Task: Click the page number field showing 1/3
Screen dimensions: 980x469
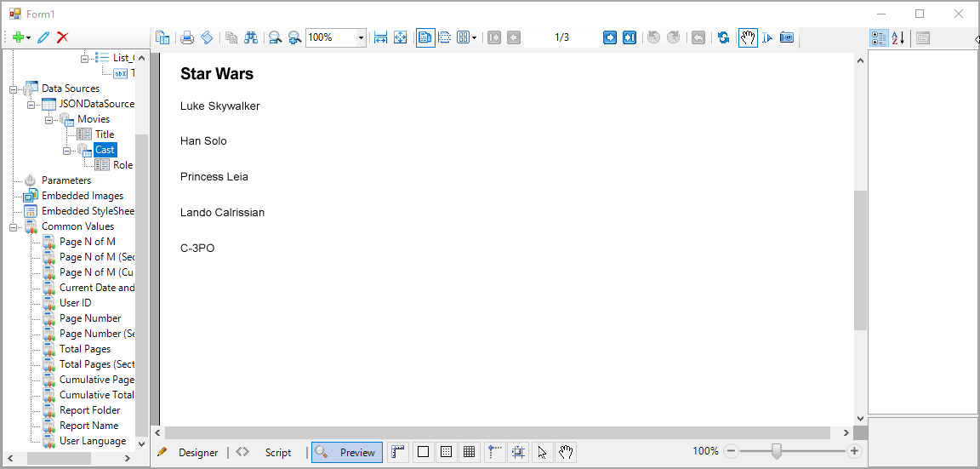Action: [561, 37]
